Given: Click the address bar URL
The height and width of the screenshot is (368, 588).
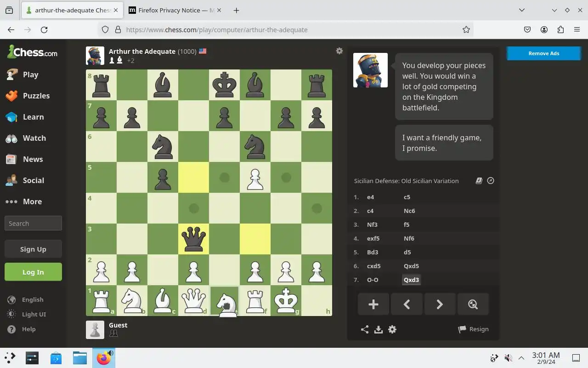Looking at the screenshot, I should pos(217,29).
